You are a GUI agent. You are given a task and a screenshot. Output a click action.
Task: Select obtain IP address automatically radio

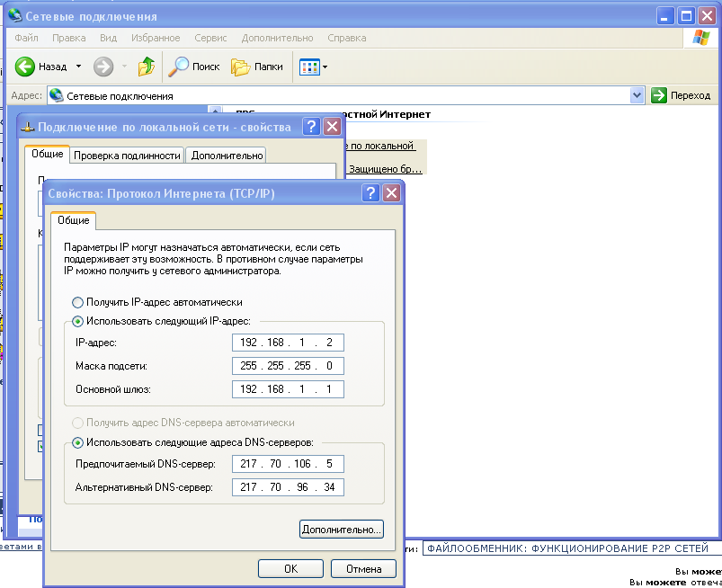click(x=78, y=303)
